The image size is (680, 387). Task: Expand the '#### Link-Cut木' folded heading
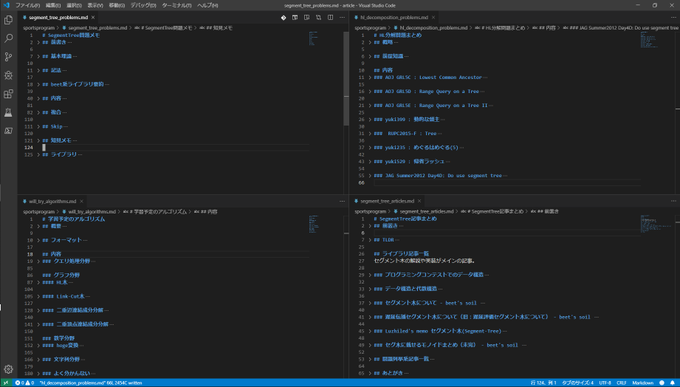pos(39,297)
